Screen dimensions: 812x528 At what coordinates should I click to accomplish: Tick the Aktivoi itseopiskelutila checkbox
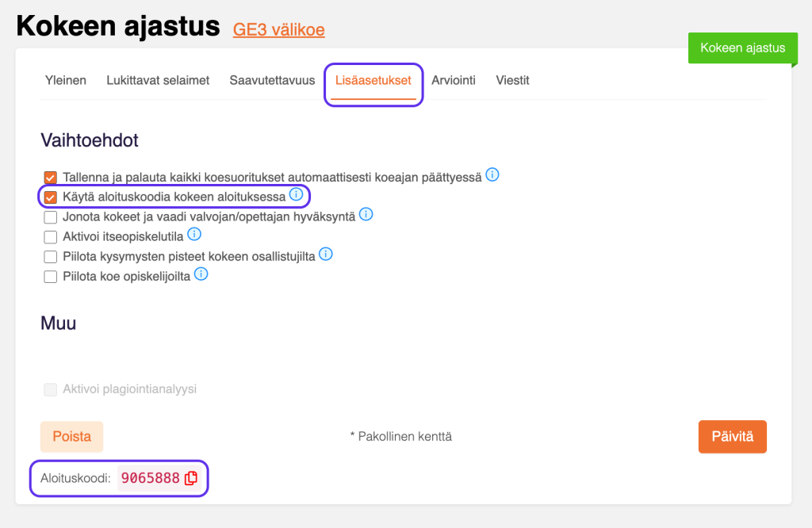coord(51,237)
